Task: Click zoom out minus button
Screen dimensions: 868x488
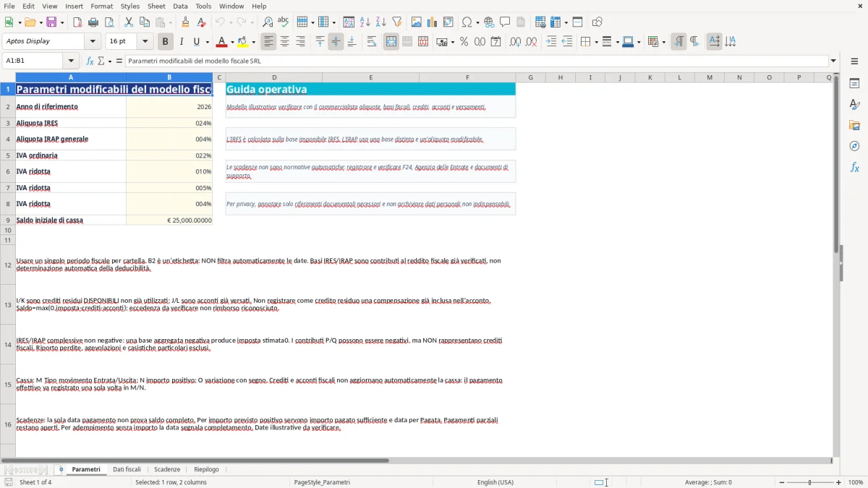Action: 781,482
